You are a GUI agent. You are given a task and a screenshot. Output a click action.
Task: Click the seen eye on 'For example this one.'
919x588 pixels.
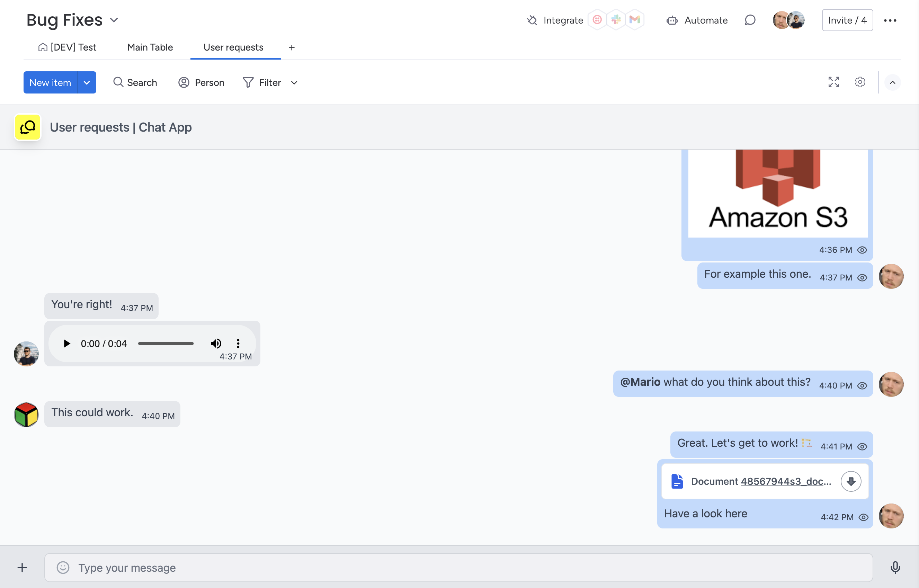tap(862, 278)
